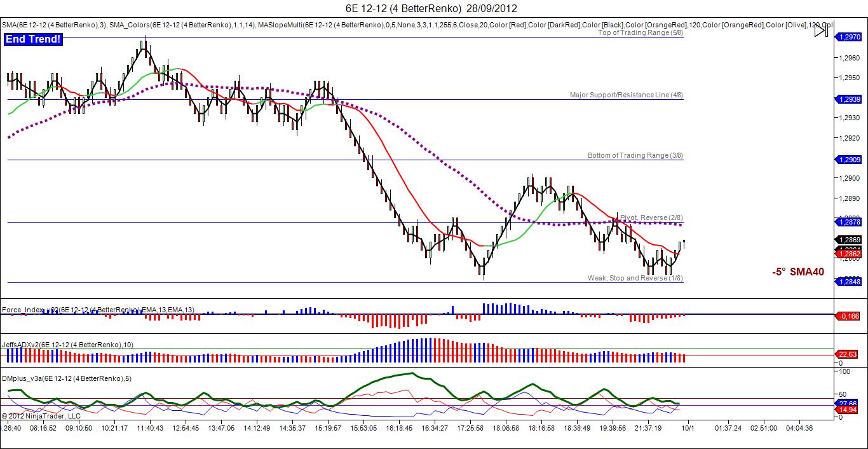This screenshot has height=449, width=868.
Task: Click the 100 level on DMplus axis
Action: (843, 371)
